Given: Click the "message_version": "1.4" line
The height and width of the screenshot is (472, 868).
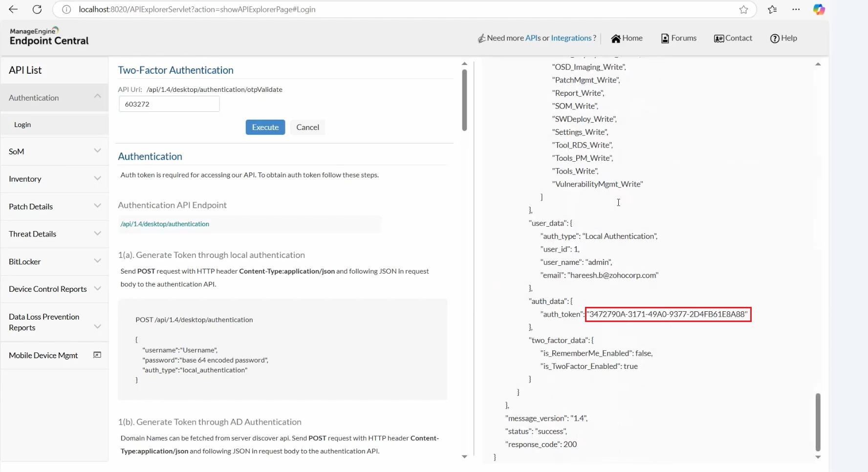Looking at the screenshot, I should pos(546,418).
